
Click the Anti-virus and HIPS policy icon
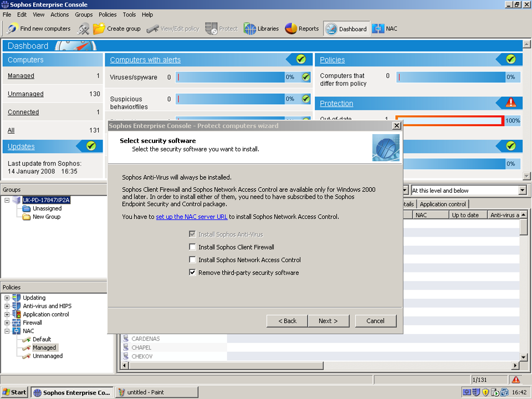tap(16, 306)
